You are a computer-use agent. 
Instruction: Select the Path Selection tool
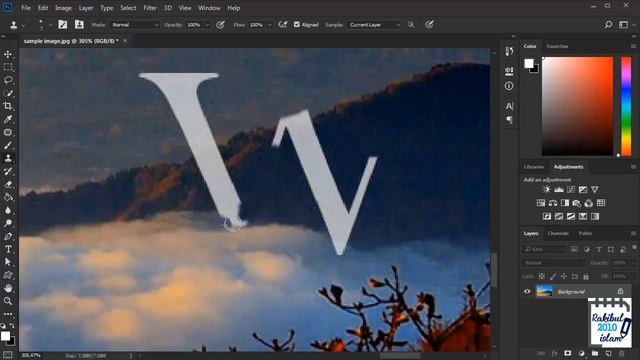8,262
